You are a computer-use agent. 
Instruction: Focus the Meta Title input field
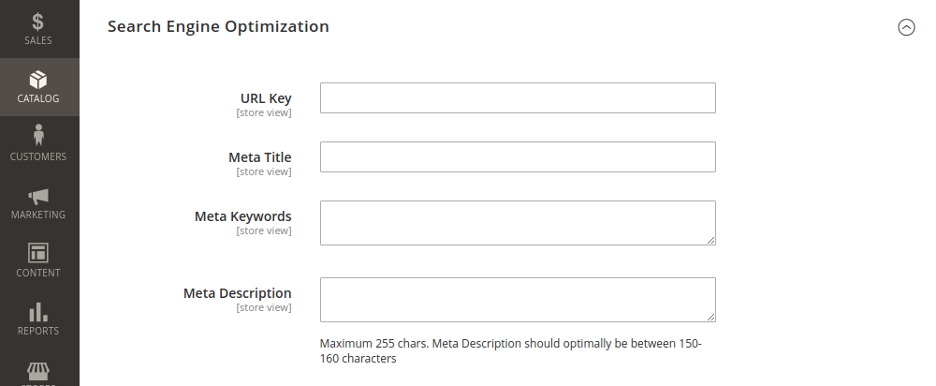[x=518, y=157]
